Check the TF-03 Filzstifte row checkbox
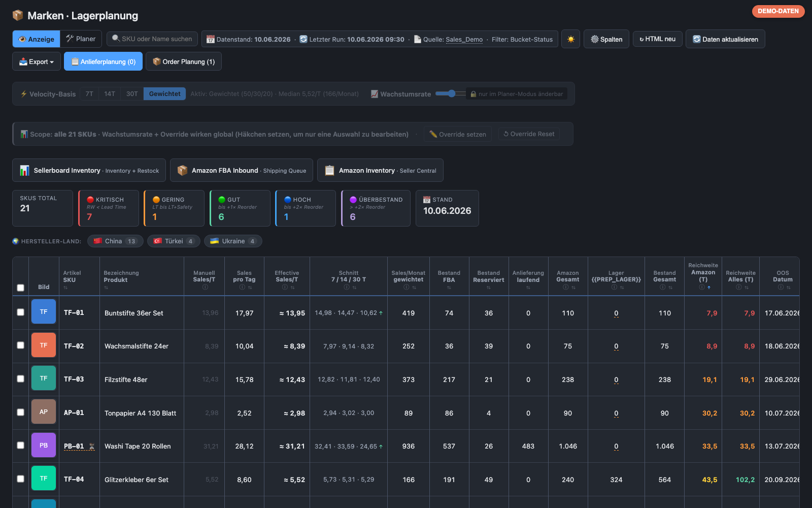This screenshot has width=812, height=508. 20,378
